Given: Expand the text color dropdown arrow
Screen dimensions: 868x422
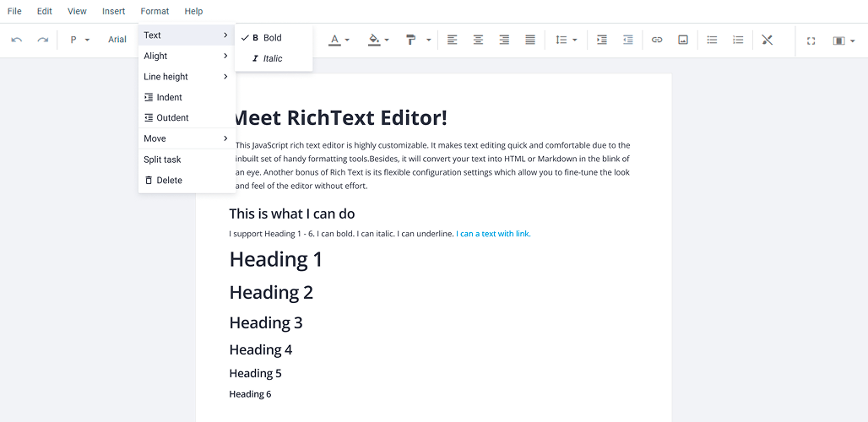Looking at the screenshot, I should point(347,41).
